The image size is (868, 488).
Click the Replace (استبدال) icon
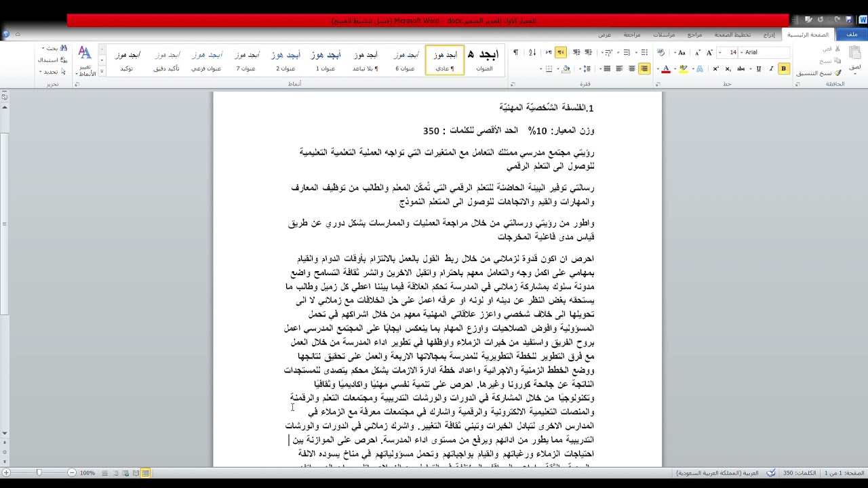[64, 60]
